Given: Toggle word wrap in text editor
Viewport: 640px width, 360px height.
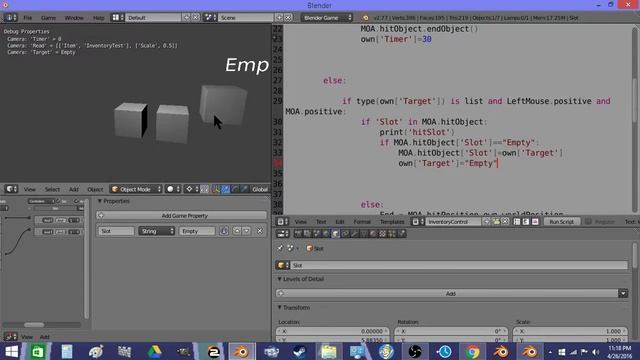Looking at the screenshot, I should pyautogui.click(x=526, y=222).
